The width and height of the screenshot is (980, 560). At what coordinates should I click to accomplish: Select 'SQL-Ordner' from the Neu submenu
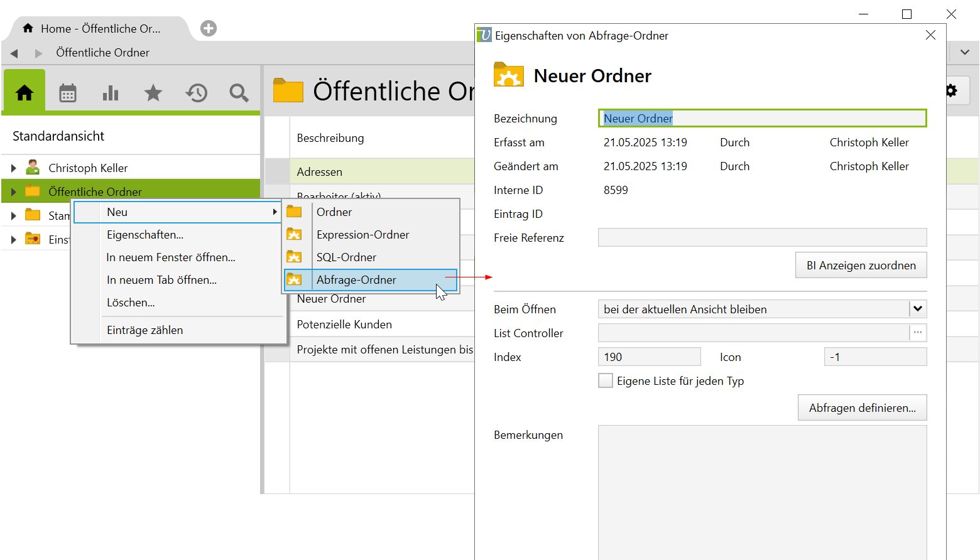tap(346, 257)
